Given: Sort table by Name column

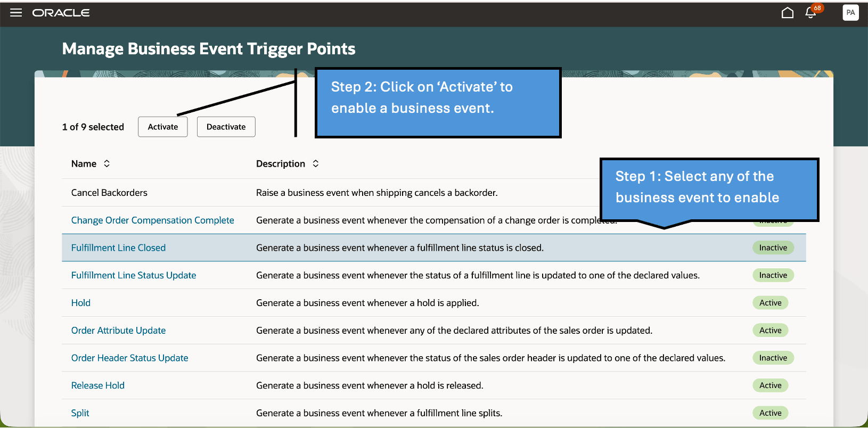Looking at the screenshot, I should pos(107,163).
